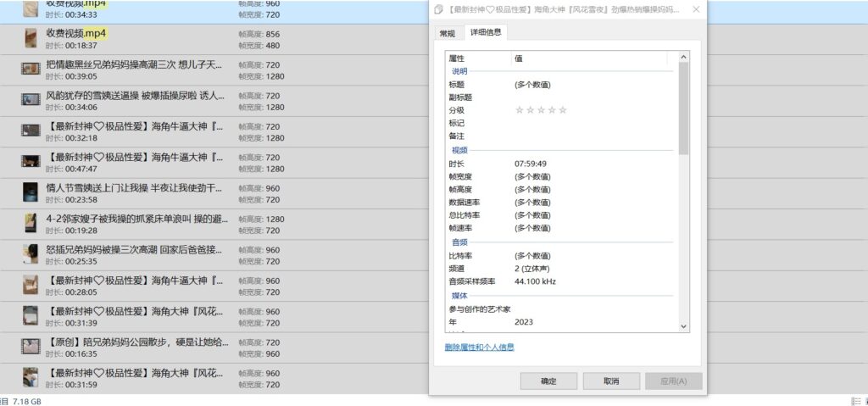868x406 pixels.
Task: Set the 分级 rating to three stars
Action: click(541, 110)
